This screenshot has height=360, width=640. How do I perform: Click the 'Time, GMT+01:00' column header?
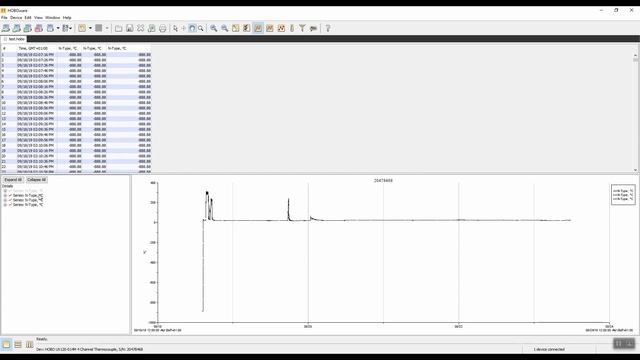tap(37, 48)
